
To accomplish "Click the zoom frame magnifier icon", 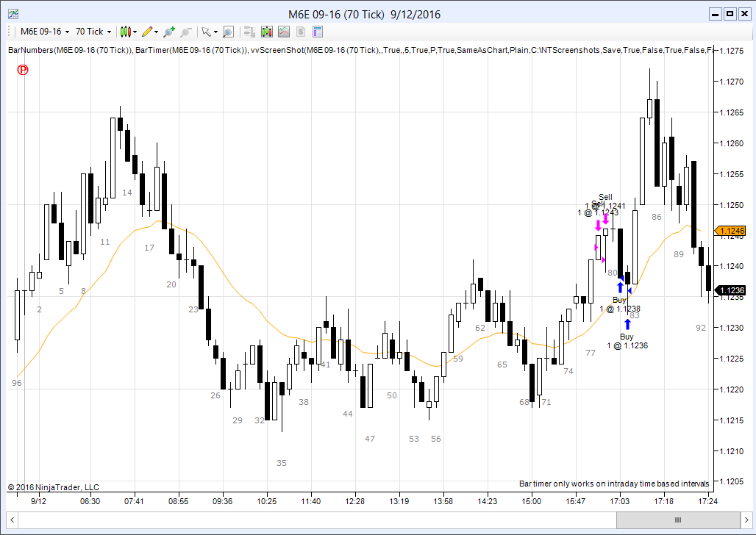I will (229, 32).
